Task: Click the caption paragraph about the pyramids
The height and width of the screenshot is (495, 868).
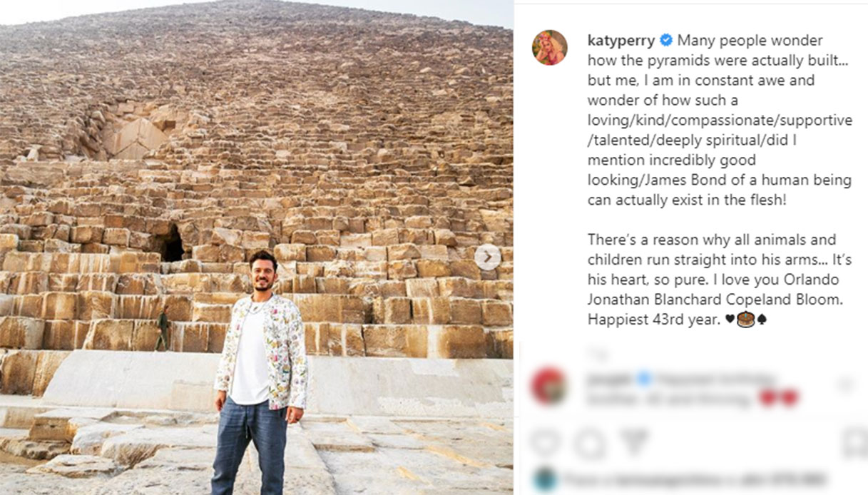Action: 720,120
